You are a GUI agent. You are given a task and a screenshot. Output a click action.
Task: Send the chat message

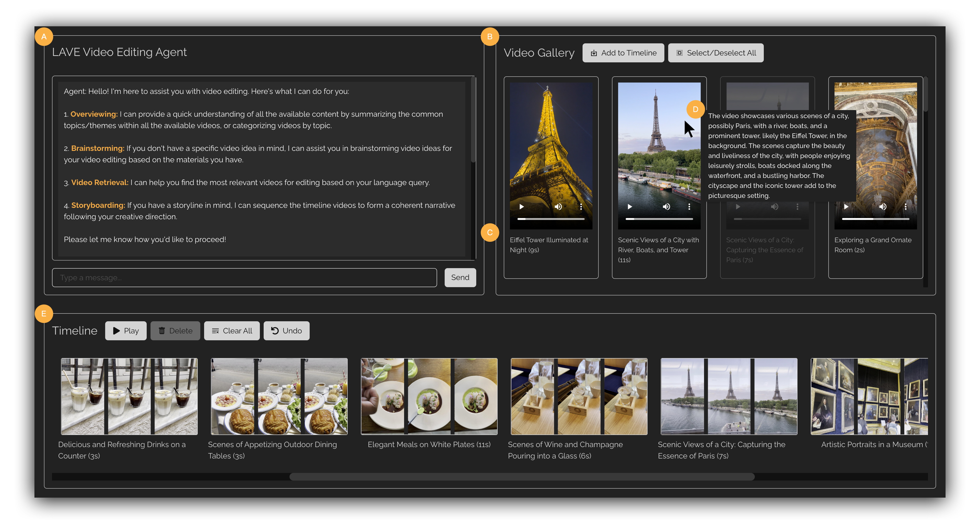[460, 278]
